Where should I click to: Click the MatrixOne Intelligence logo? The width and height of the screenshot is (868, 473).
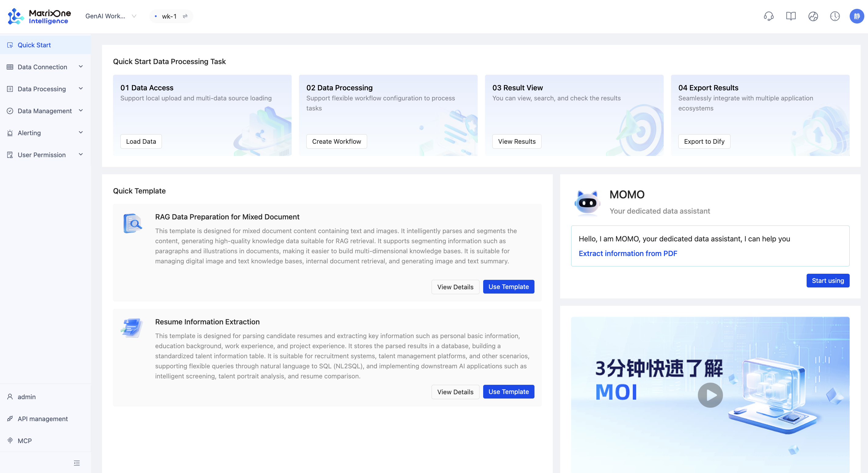[x=39, y=16]
